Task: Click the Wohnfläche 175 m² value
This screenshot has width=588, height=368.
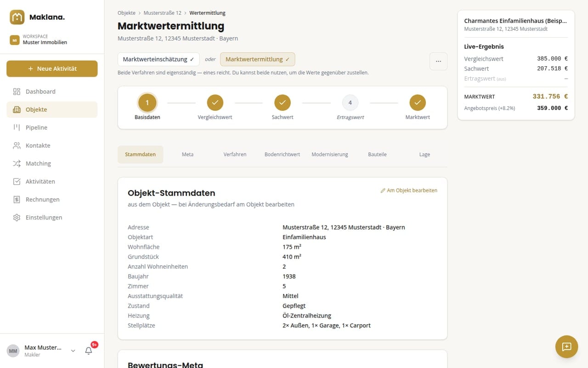Action: point(292,247)
